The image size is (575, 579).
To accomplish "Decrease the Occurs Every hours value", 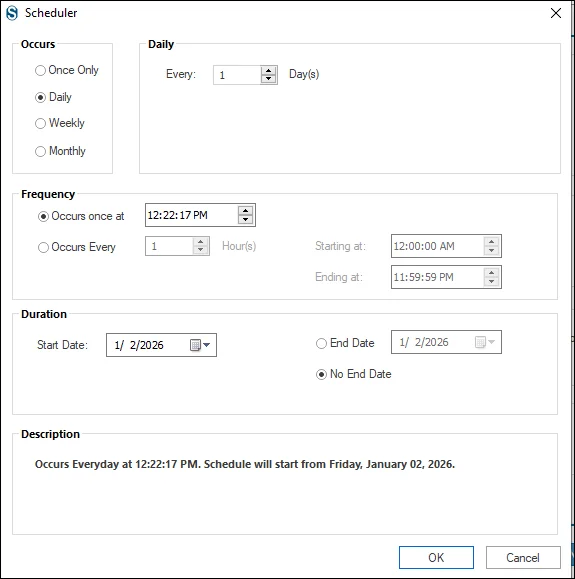I will tap(201, 250).
